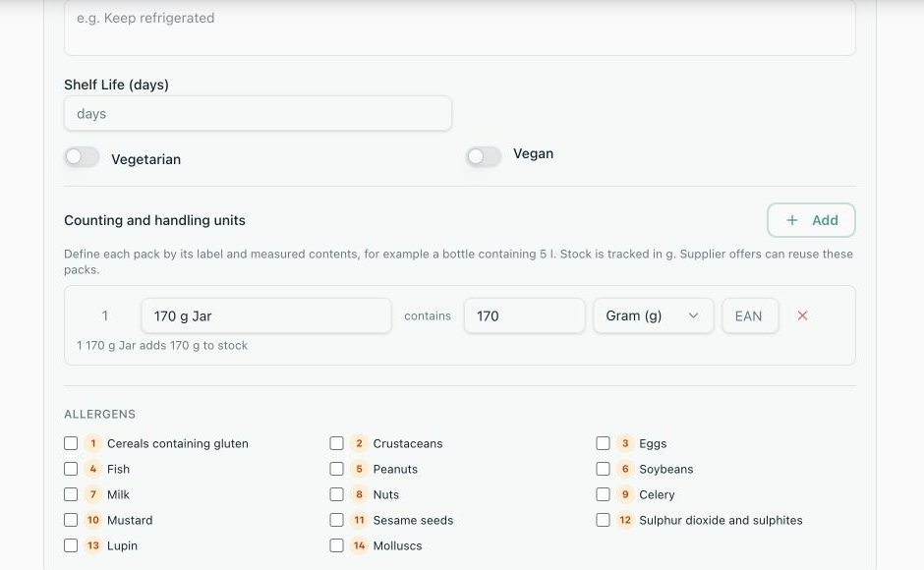Check the Crustaceans allergen box
The width and height of the screenshot is (924, 570).
(x=336, y=443)
